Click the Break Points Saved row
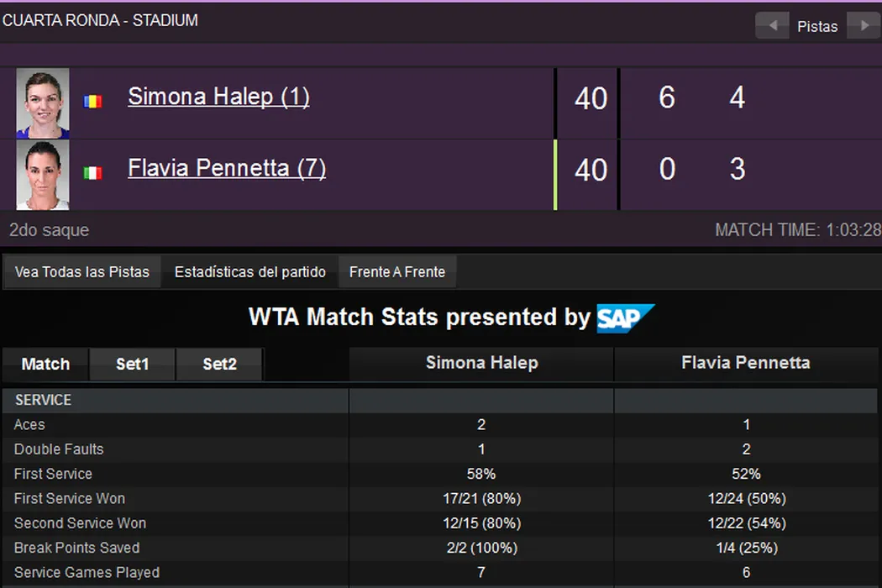 coord(77,548)
